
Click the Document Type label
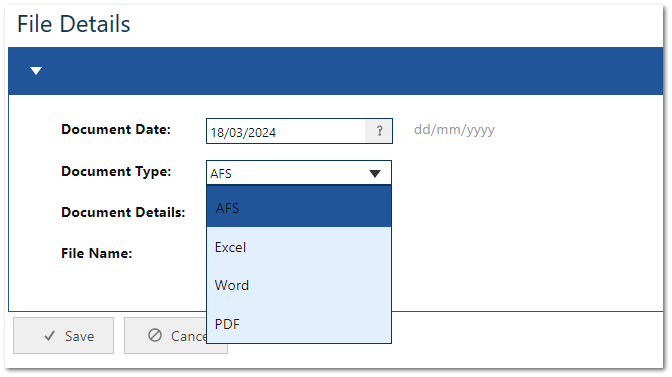tap(116, 171)
